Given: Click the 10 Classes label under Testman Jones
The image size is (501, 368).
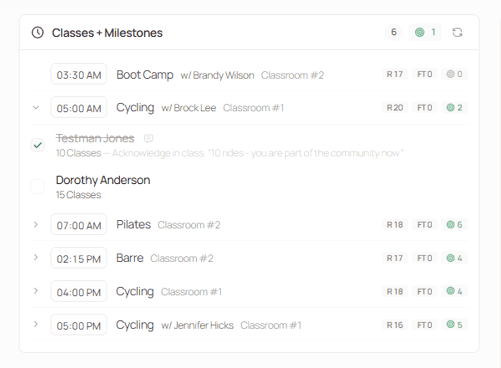Looking at the screenshot, I should [78, 153].
